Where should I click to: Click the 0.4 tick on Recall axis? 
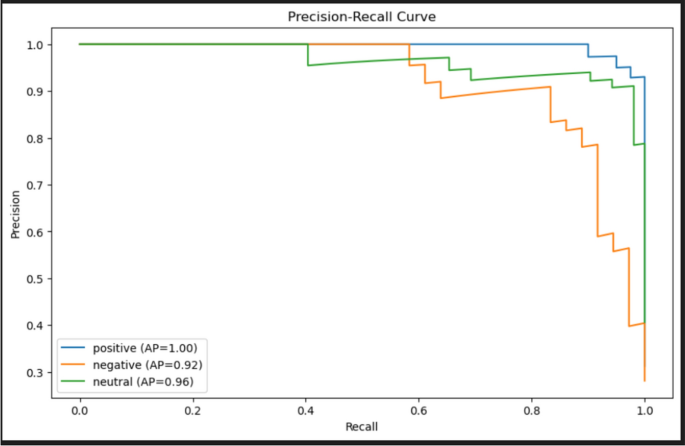(x=305, y=408)
